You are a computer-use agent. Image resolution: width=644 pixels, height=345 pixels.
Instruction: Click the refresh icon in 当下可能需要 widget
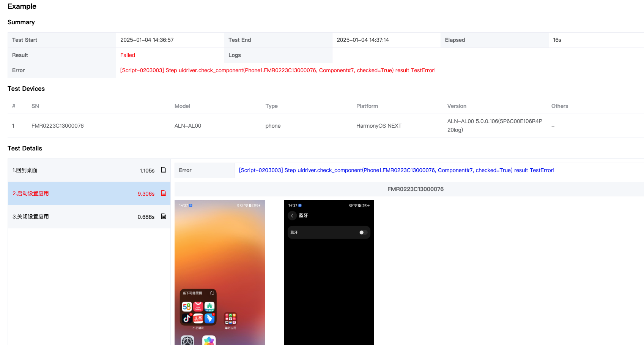[212, 293]
